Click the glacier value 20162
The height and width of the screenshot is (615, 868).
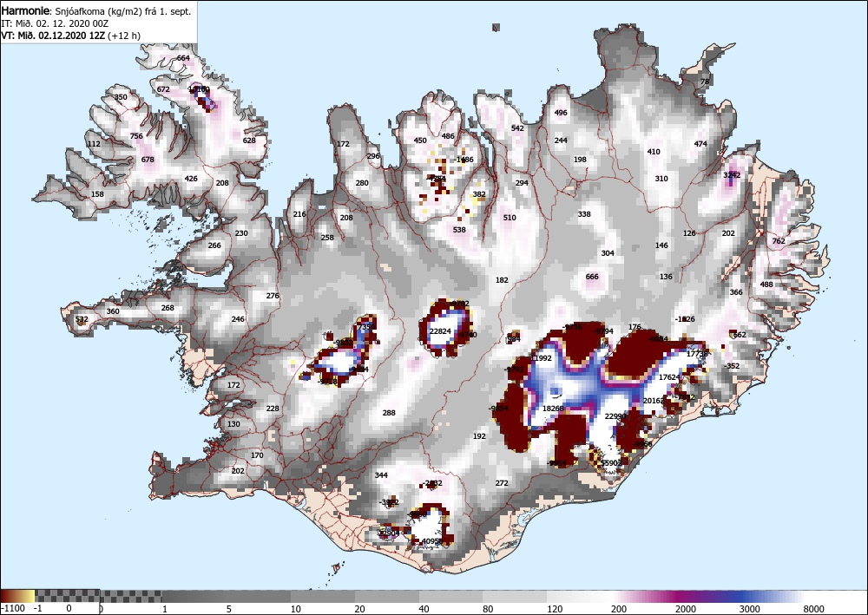click(654, 401)
